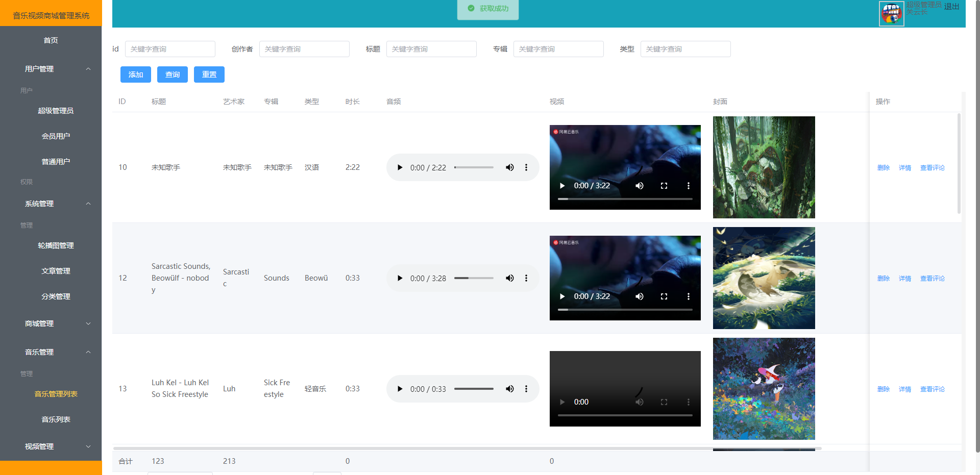This screenshot has height=475, width=980.
Task: Enter fullscreen for row 12 video
Action: pyautogui.click(x=664, y=296)
